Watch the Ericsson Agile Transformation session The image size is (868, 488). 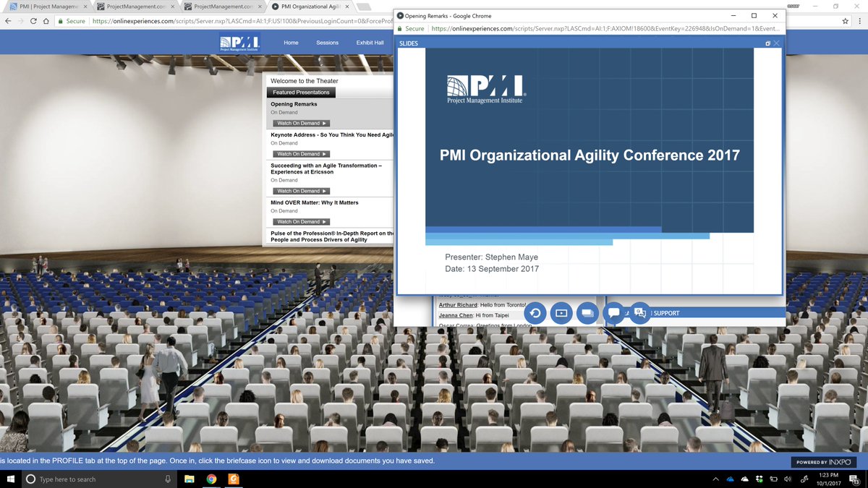click(302, 191)
